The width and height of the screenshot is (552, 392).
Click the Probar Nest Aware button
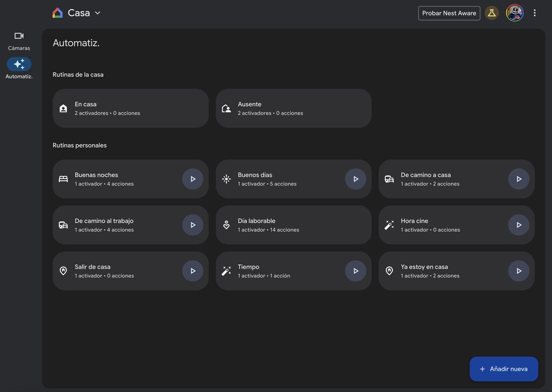(449, 13)
